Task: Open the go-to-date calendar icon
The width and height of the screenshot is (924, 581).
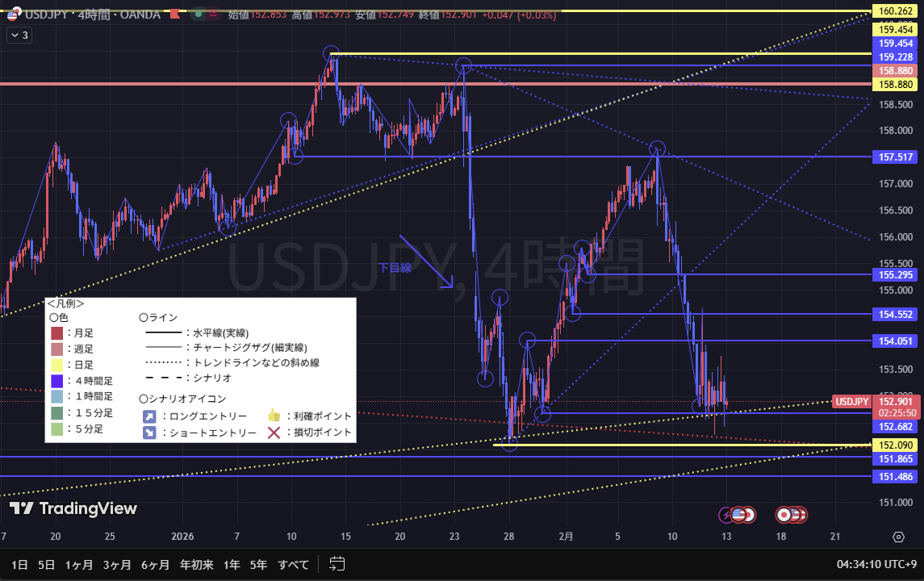Action: [337, 564]
